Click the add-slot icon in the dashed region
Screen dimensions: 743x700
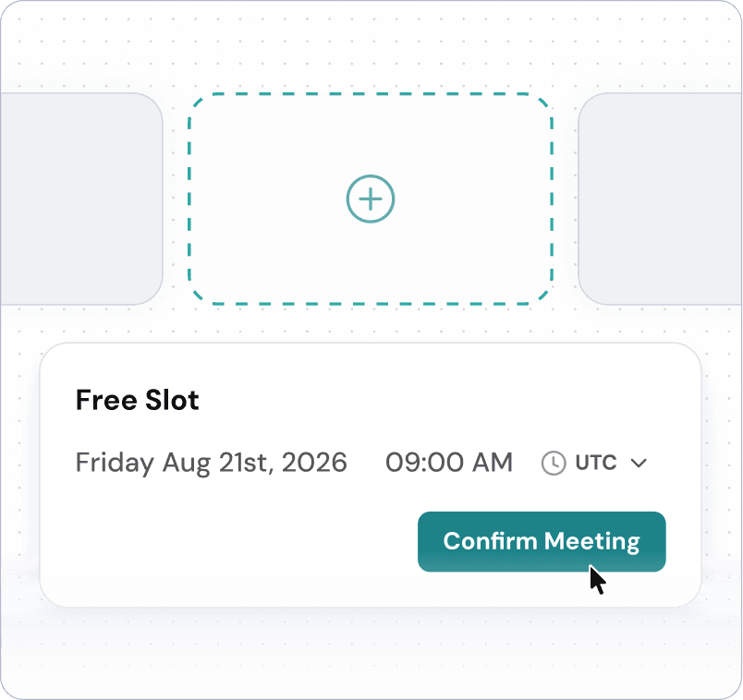[x=371, y=199]
